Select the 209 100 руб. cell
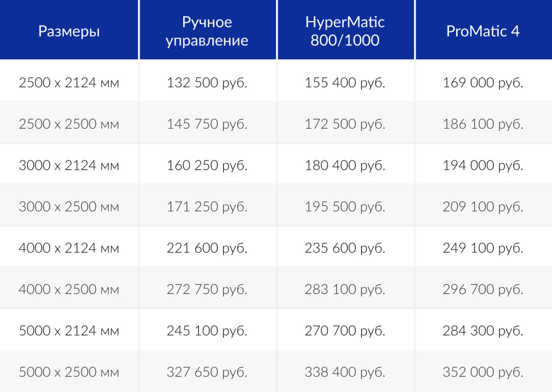552x392 pixels. click(x=483, y=206)
